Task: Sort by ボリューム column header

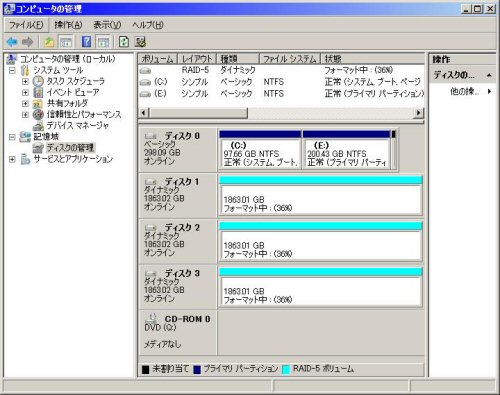Action: click(157, 59)
